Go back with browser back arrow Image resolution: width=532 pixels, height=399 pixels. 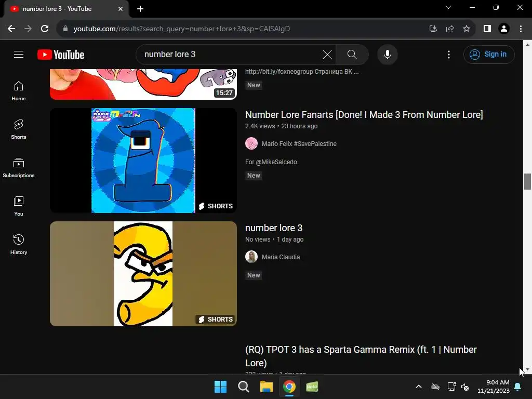(11, 29)
